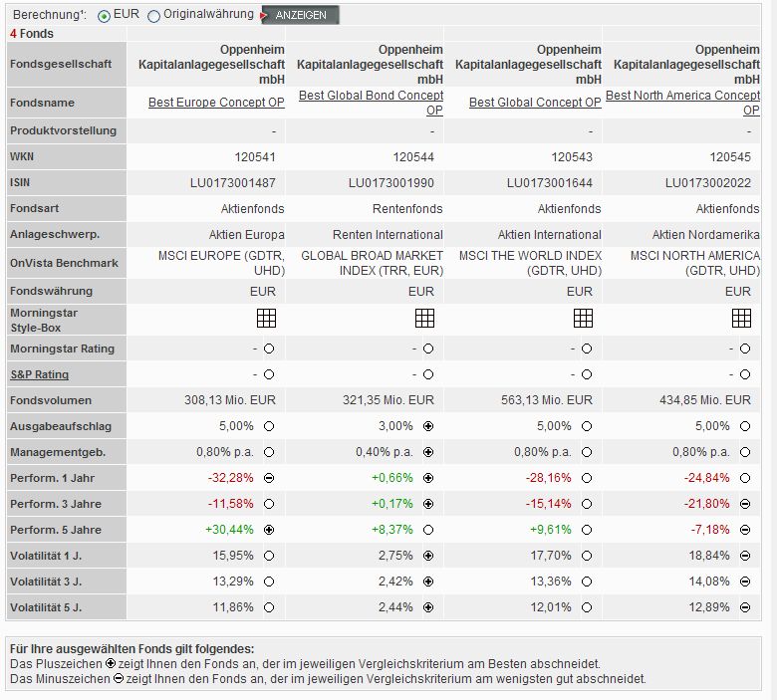Click the Volatilität 3 J. row header
Viewport: 777px width, 700px height.
[67, 582]
